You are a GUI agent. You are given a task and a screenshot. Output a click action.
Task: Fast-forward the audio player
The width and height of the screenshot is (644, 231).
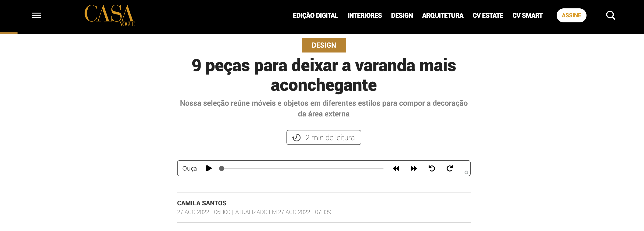click(x=414, y=168)
